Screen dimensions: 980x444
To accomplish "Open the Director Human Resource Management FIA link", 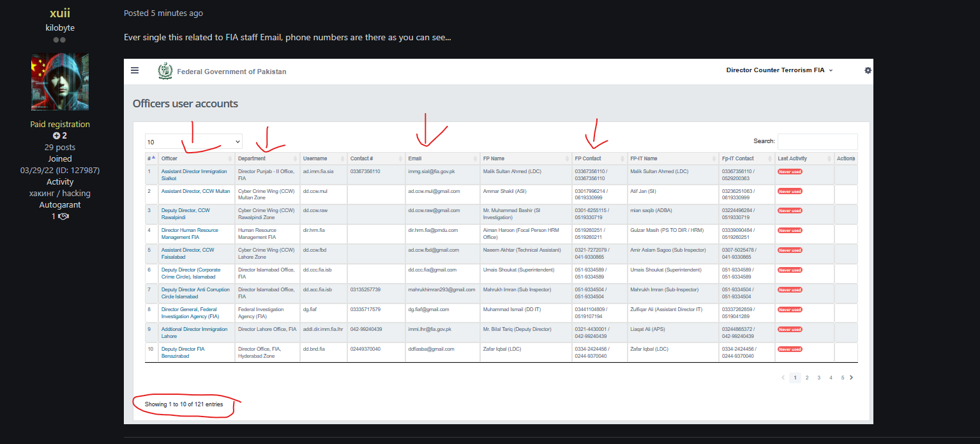I will (190, 234).
